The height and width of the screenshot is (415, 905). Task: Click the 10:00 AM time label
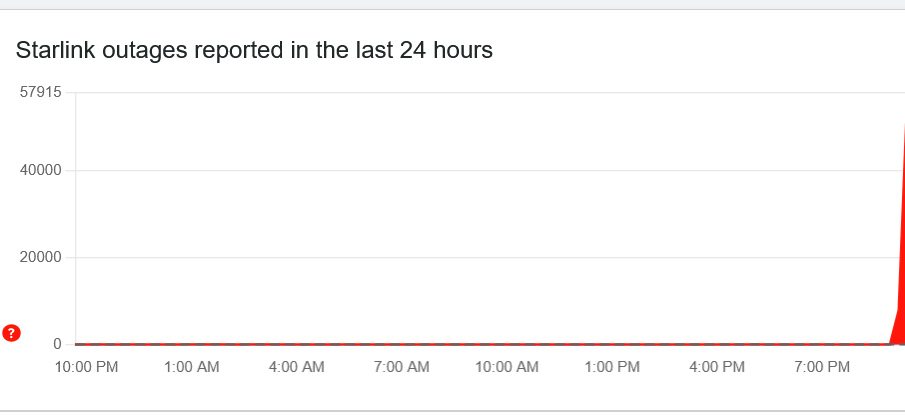click(507, 367)
